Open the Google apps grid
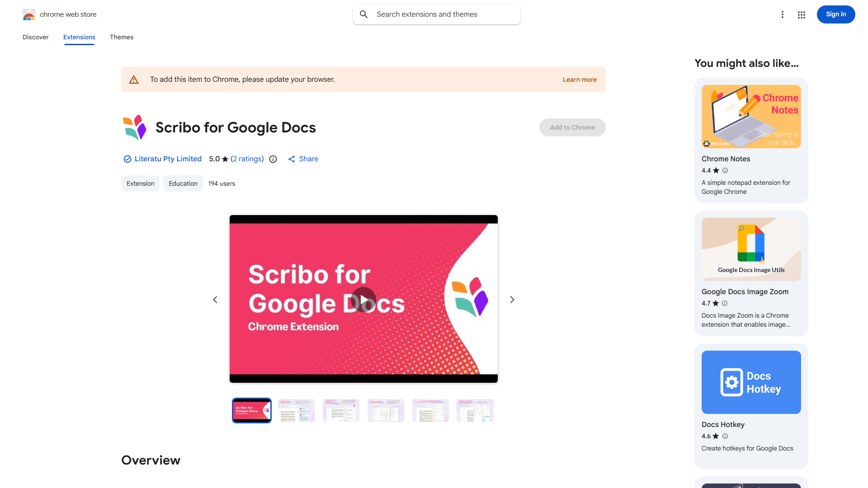Viewport: 868px width, 488px height. [802, 15]
